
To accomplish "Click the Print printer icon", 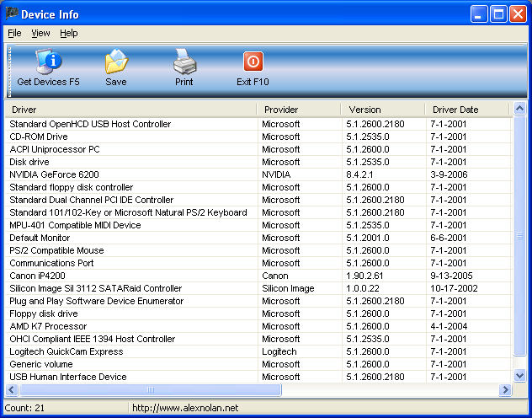I will pos(184,62).
